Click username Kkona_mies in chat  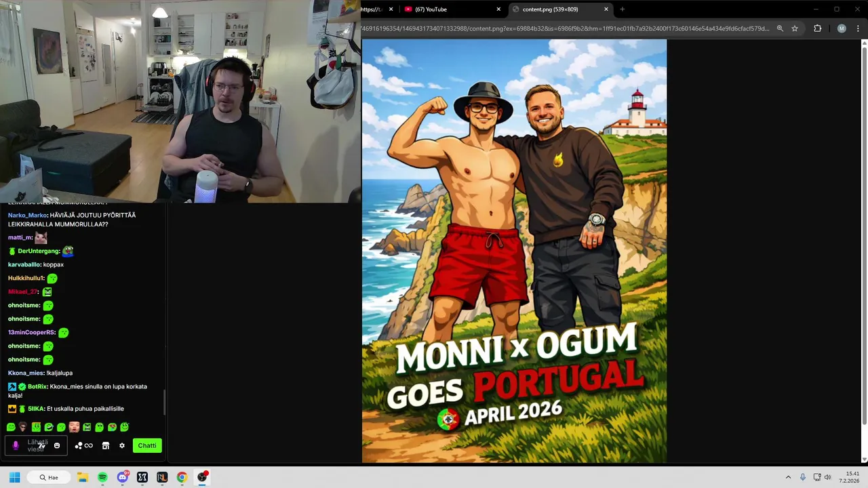26,373
